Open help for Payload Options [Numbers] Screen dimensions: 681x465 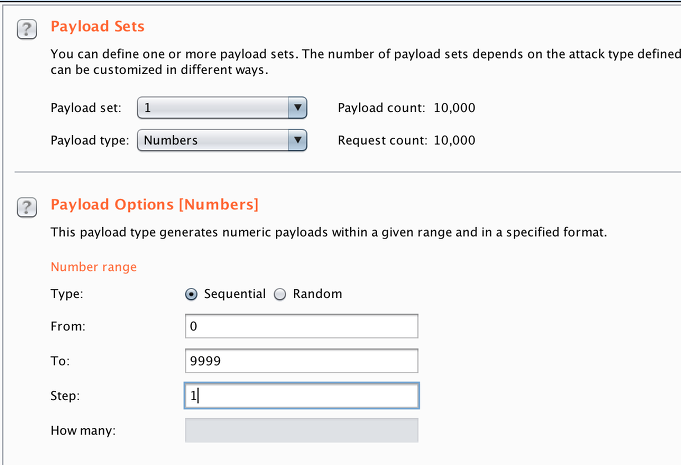pos(27,207)
